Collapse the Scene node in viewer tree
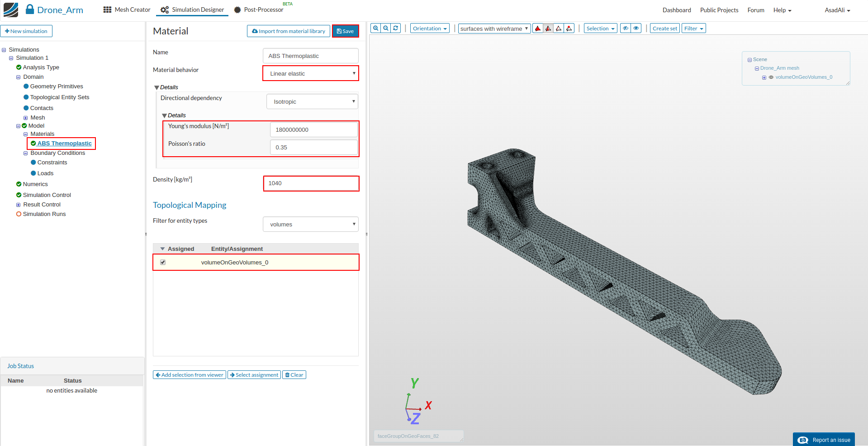The width and height of the screenshot is (868, 446). (749, 60)
